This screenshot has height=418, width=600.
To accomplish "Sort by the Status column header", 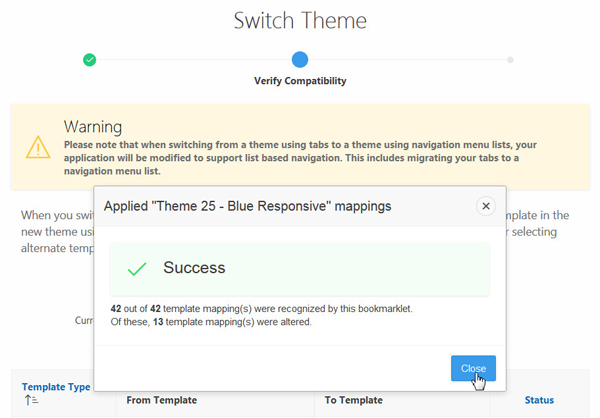I will point(539,400).
